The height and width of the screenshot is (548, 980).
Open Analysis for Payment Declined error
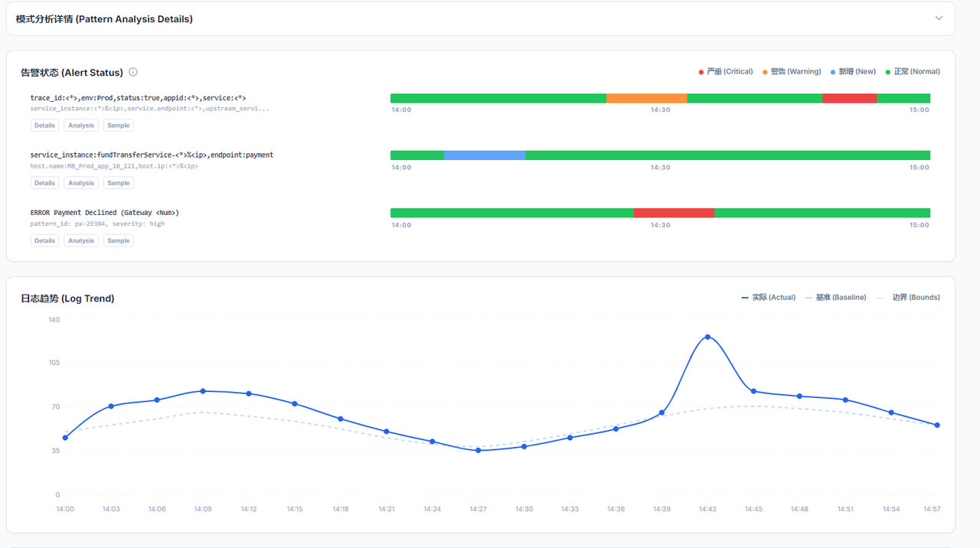click(80, 240)
